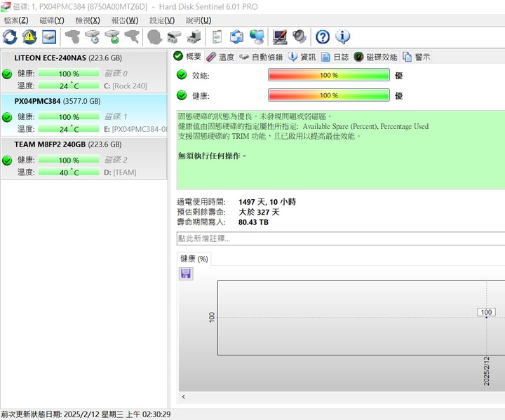Open the alert warning toolbar icon
This screenshot has width=505, height=420.
(29, 36)
